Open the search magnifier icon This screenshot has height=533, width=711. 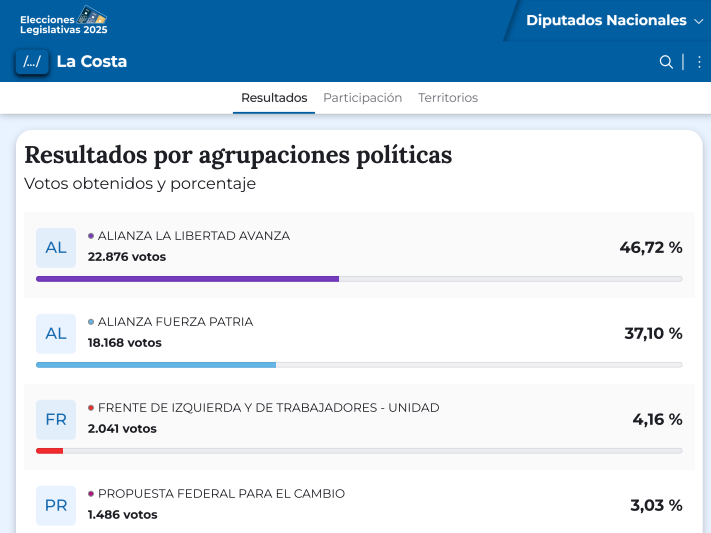coord(666,62)
